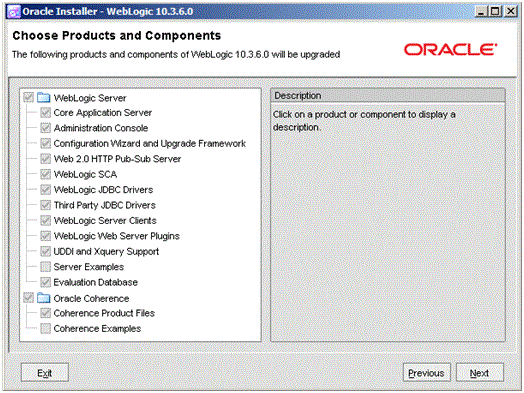Uncheck the WebLogic Server parent checkbox
This screenshot has width=524, height=393.
[28, 98]
